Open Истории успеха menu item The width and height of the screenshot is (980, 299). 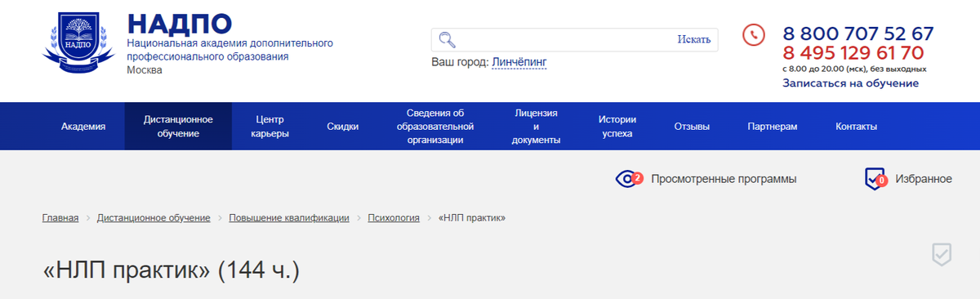pyautogui.click(x=617, y=127)
